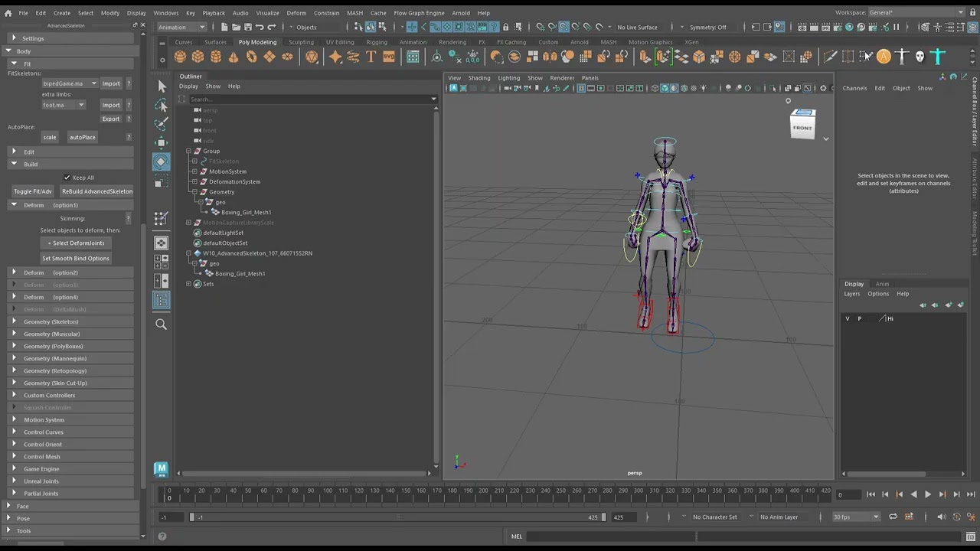Choose the Select tool in the toolbox
Screen dimensions: 980x551
(x=162, y=86)
